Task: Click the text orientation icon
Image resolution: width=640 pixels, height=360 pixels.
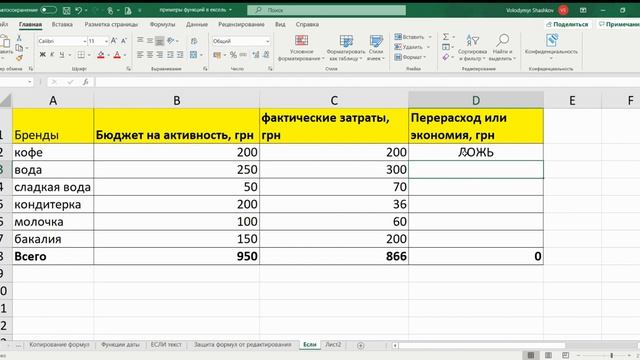Action: point(171,40)
